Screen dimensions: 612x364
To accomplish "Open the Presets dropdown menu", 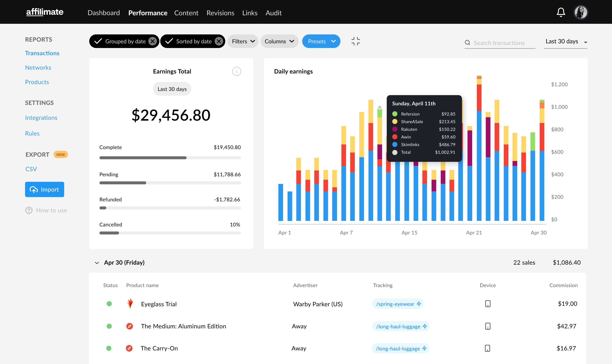I will coord(321,41).
